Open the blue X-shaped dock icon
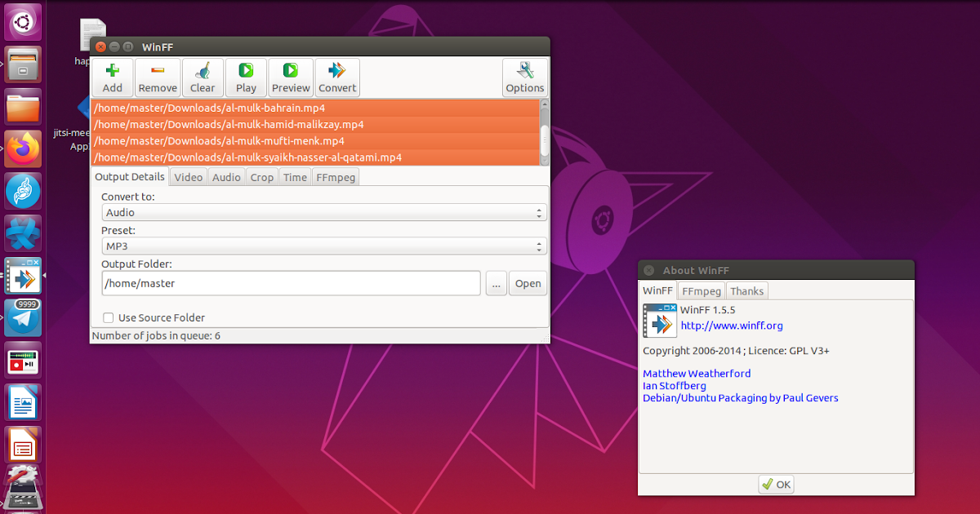 pyautogui.click(x=23, y=233)
